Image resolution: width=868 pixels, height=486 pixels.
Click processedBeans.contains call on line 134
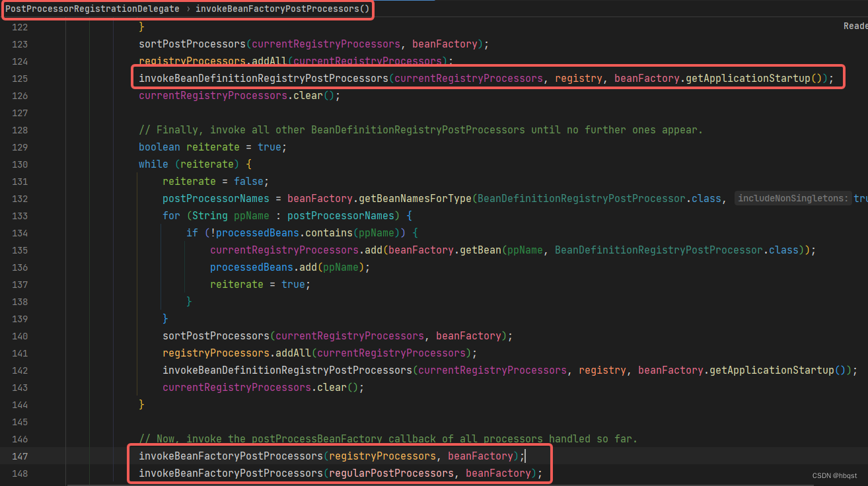point(284,233)
